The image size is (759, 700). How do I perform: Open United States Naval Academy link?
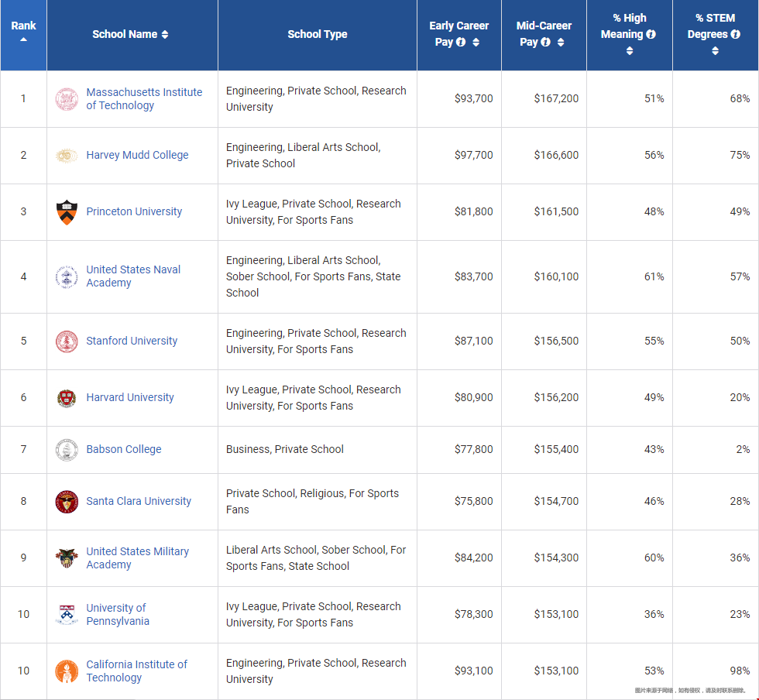click(133, 276)
